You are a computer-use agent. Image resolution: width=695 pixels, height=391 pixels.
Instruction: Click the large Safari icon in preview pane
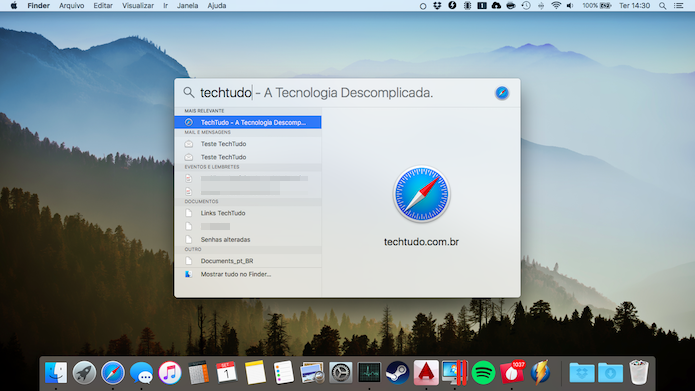tap(422, 194)
